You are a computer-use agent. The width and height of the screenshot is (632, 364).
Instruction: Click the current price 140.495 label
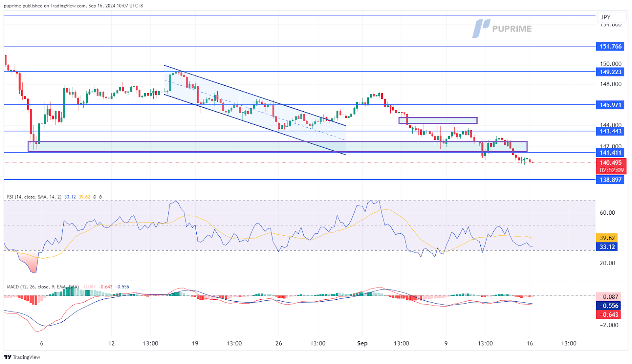tap(611, 163)
